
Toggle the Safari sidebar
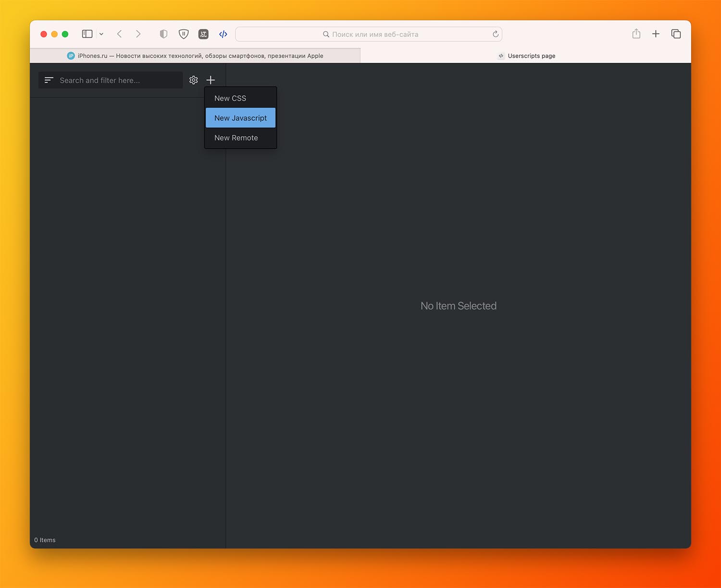[87, 34]
